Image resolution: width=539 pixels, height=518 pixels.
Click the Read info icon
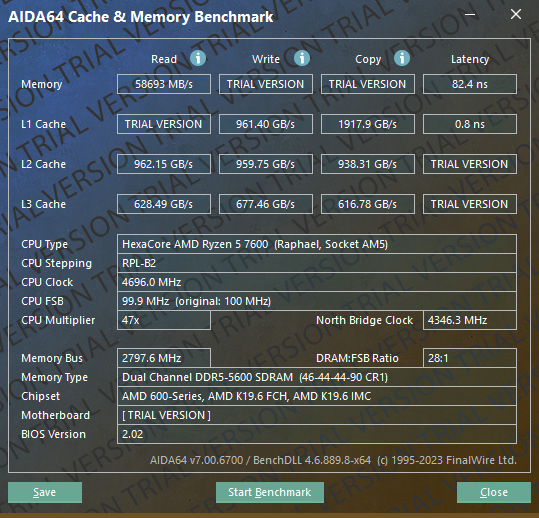pos(198,58)
